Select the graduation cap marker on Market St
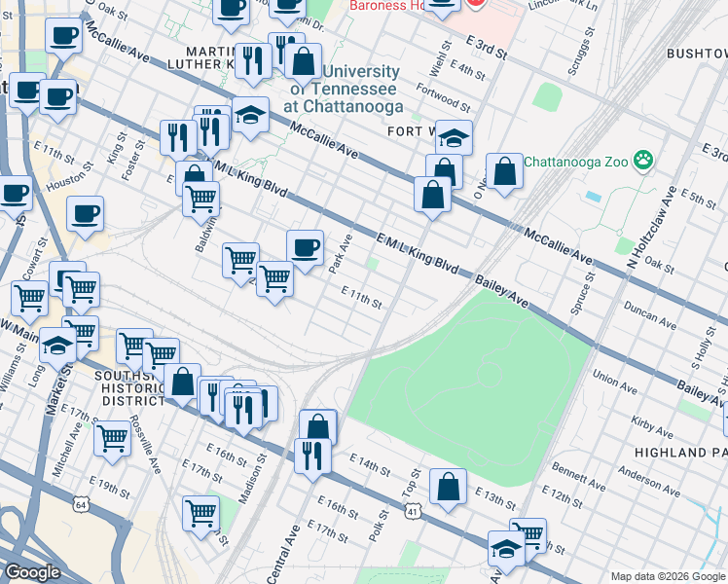The image size is (728, 584). coord(58,349)
